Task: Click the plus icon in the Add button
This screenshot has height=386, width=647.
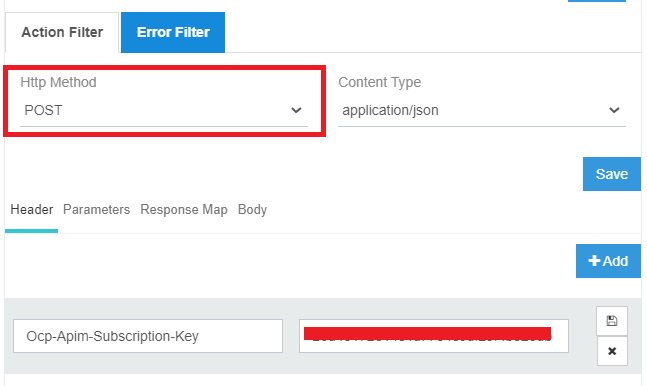Action: (594, 261)
